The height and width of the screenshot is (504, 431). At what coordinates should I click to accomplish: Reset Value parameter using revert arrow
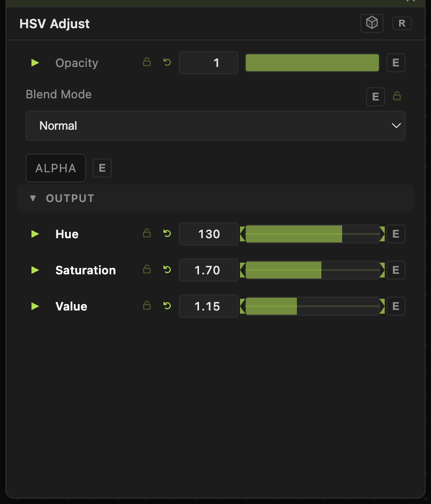(x=167, y=306)
